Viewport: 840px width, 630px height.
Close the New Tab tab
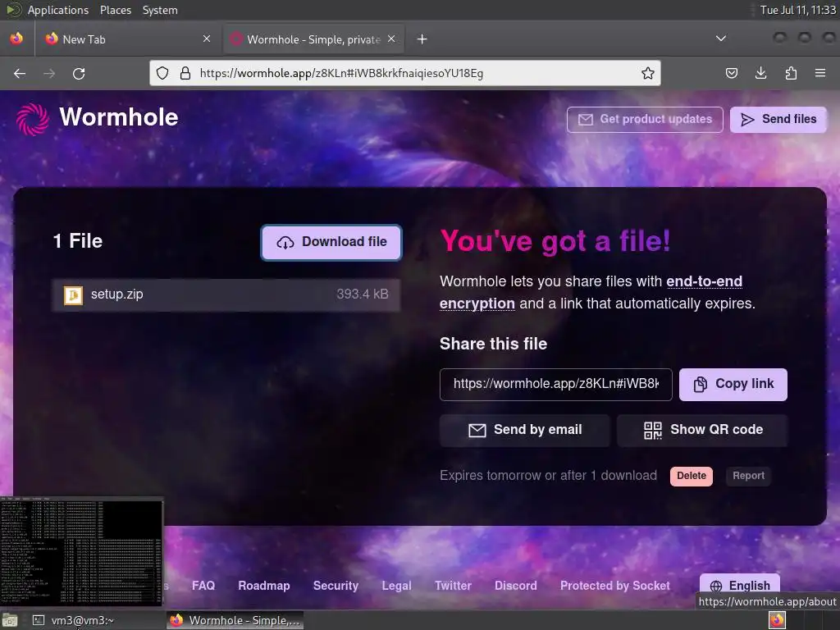[x=207, y=39]
